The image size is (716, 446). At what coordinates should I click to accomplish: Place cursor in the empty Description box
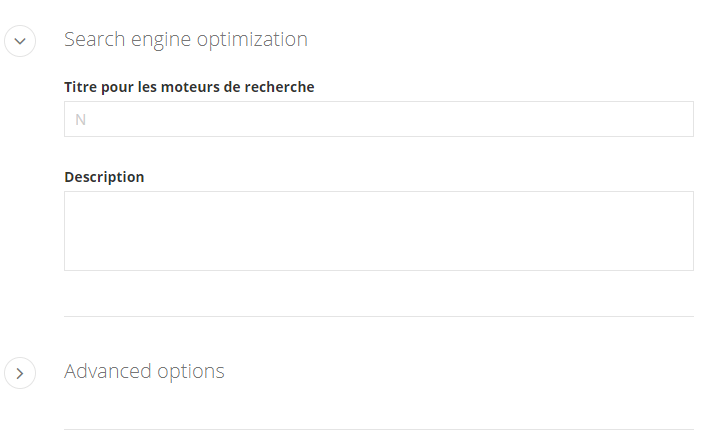[x=378, y=231]
